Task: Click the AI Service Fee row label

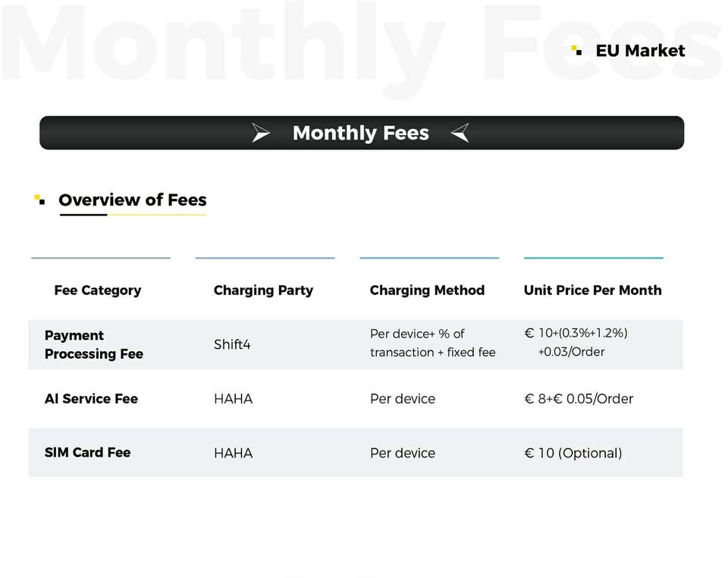Action: 91,399
